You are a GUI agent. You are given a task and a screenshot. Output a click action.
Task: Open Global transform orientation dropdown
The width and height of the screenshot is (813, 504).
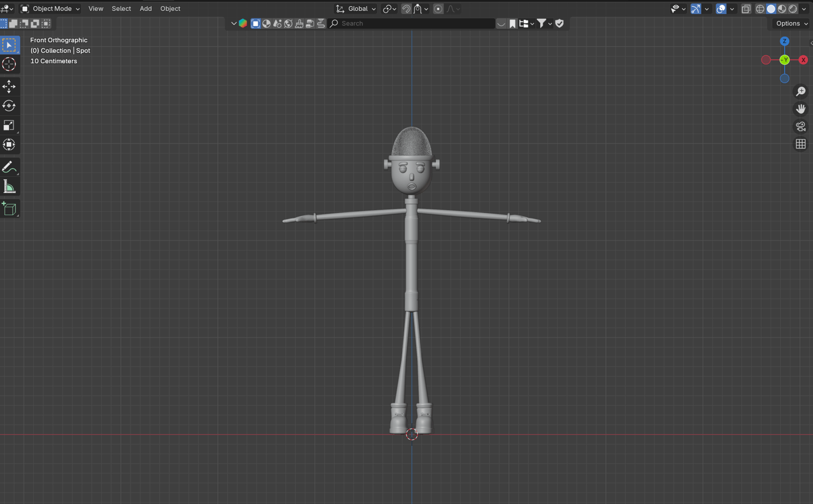coord(356,9)
